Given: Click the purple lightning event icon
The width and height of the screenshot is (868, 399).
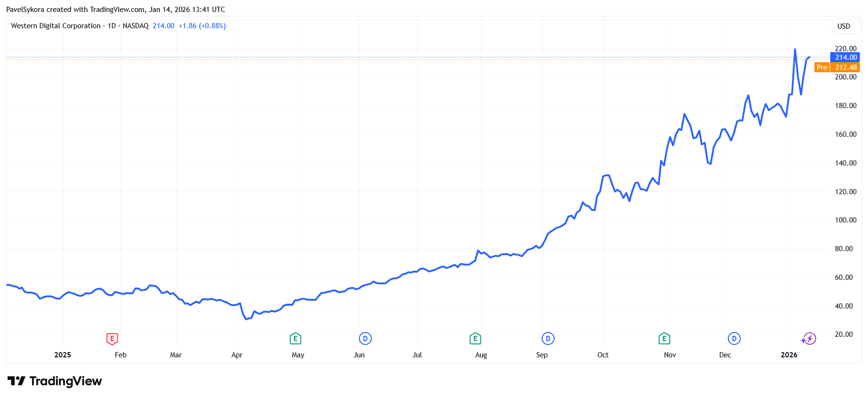Looking at the screenshot, I should [809, 339].
